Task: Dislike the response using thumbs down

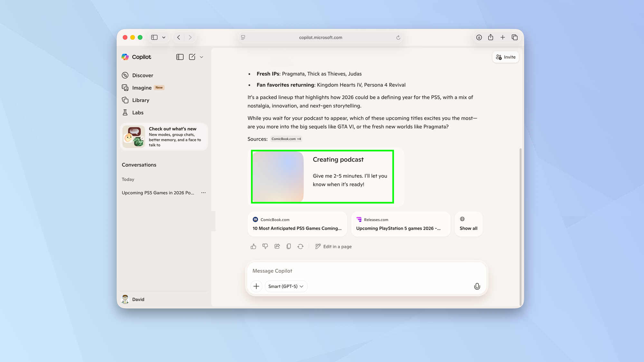Action: pos(265,246)
